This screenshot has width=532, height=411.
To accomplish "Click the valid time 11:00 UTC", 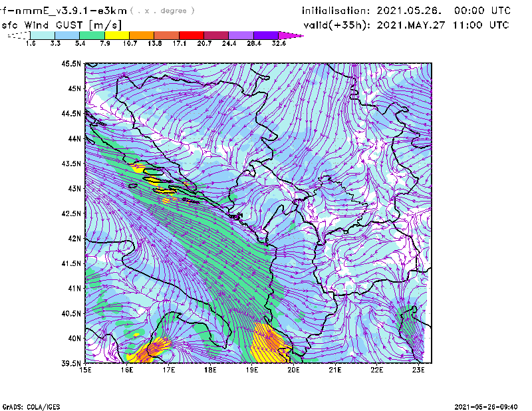I will [x=481, y=25].
